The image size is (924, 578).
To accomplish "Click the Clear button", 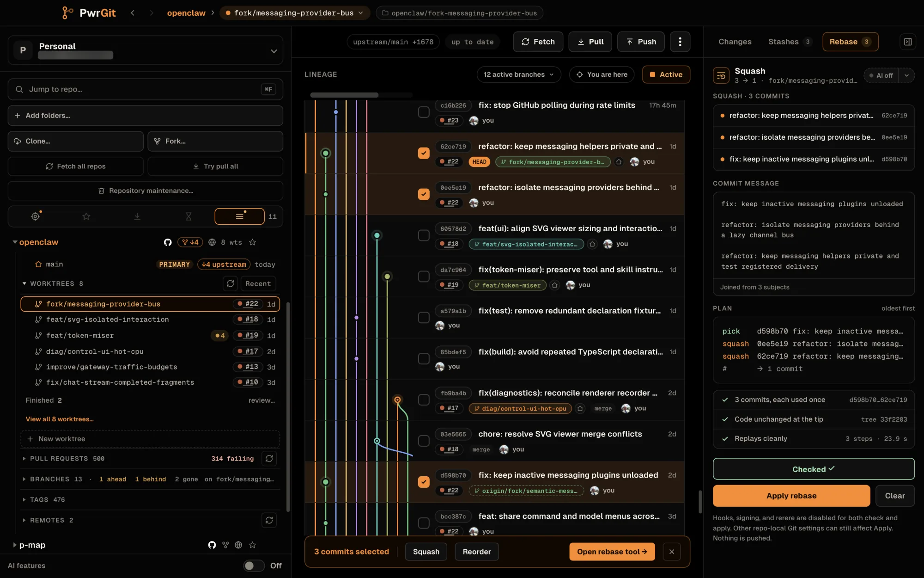I will pos(895,496).
